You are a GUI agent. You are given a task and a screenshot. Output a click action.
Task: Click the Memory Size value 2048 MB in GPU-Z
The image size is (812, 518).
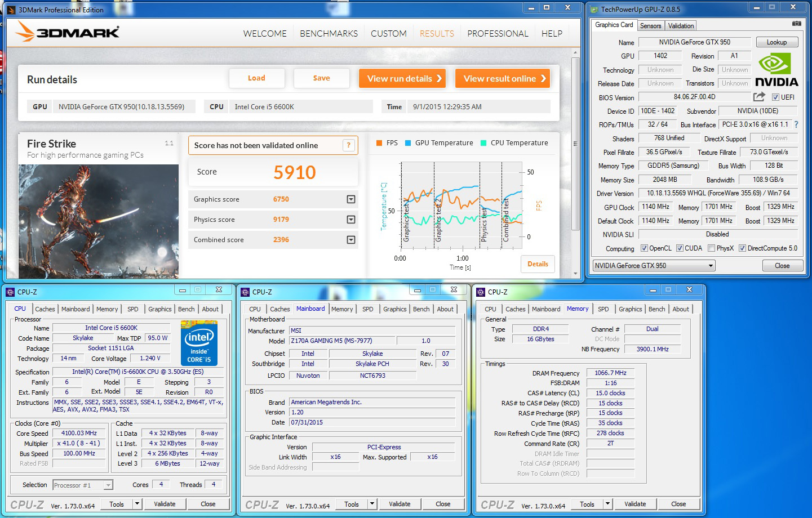click(x=665, y=180)
